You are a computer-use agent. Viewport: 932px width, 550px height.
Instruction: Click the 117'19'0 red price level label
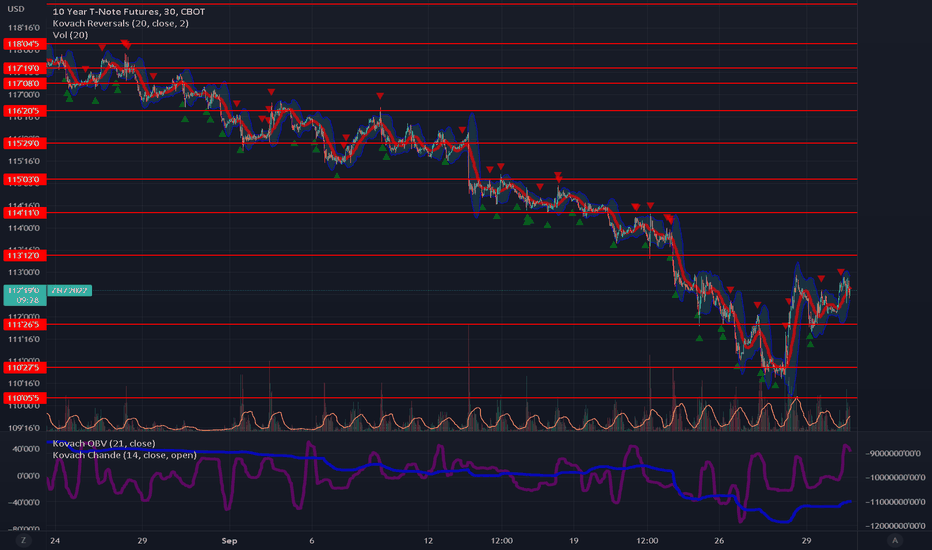[x=24, y=68]
